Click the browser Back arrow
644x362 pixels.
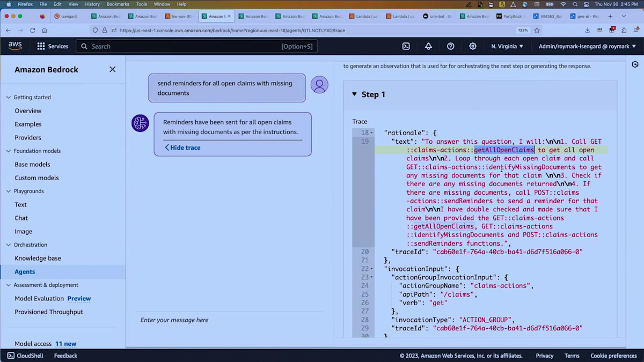tap(8, 31)
